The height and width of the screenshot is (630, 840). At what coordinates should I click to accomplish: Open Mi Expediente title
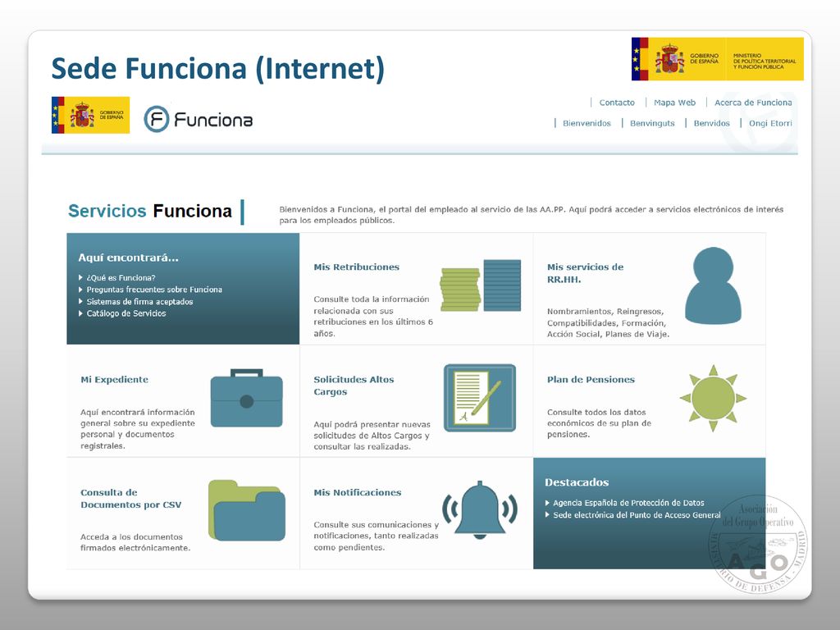(114, 379)
